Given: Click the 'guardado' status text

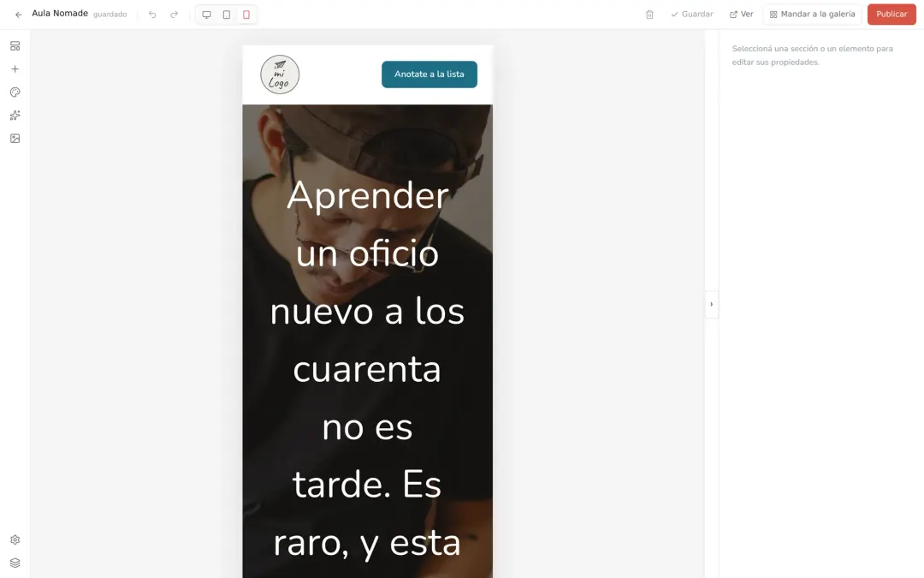Looking at the screenshot, I should pyautogui.click(x=110, y=15).
